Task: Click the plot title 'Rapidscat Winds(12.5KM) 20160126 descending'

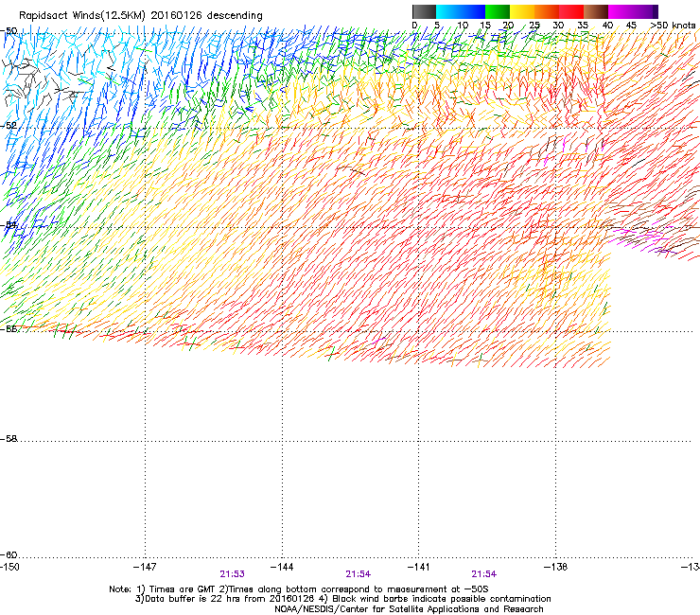Action: [141, 16]
